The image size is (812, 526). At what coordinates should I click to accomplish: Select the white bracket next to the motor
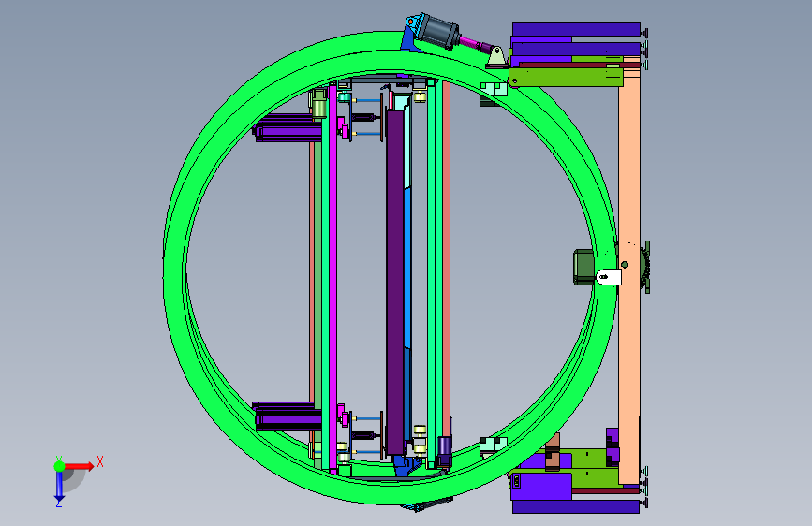[609, 277]
